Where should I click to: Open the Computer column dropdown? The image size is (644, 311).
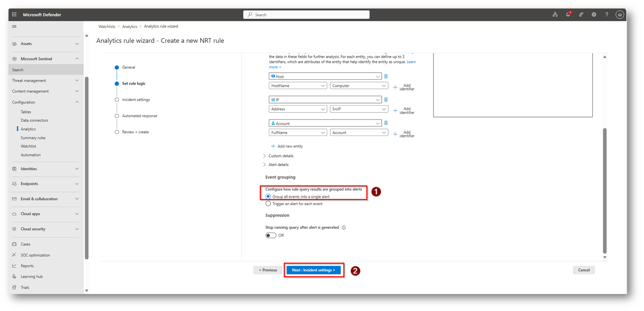pyautogui.click(x=359, y=86)
